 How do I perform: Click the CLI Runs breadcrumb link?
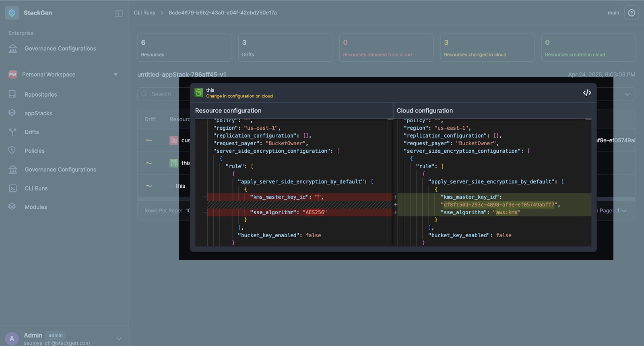(144, 13)
